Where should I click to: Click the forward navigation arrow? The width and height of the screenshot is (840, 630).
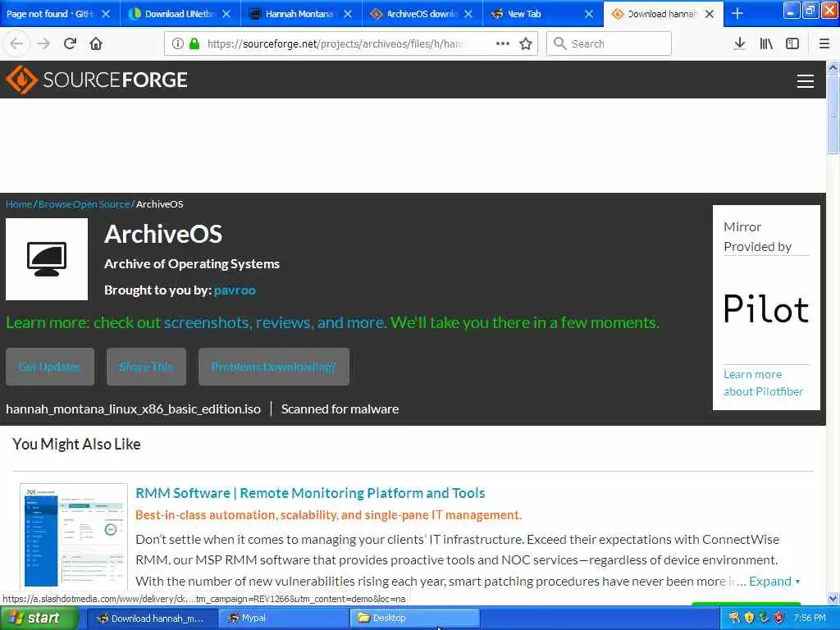click(x=43, y=43)
